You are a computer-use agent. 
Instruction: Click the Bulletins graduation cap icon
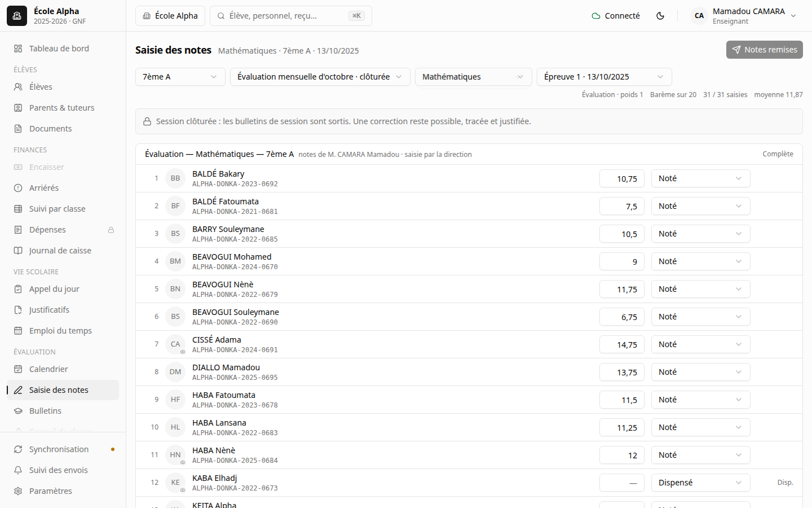point(18,411)
